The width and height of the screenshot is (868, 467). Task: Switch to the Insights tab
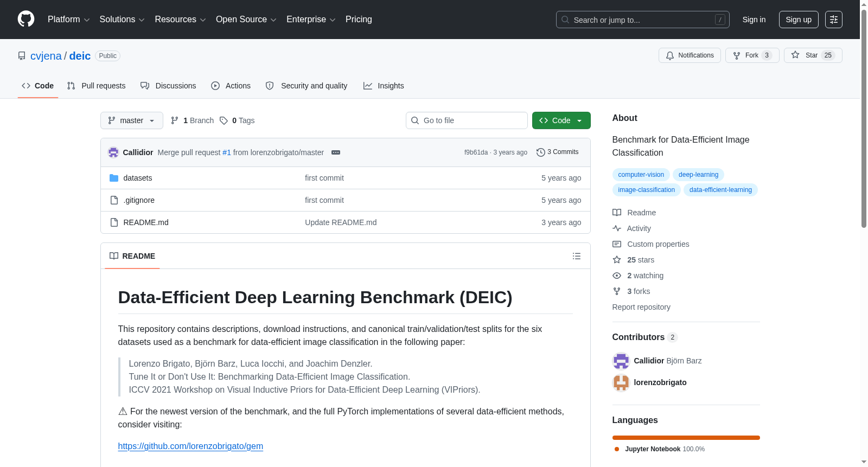[x=384, y=86]
